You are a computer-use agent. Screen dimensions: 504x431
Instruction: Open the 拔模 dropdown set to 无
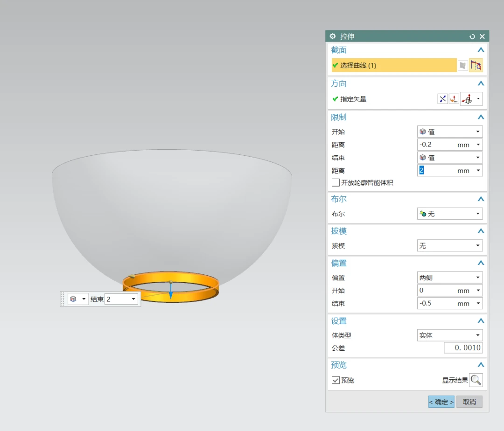point(450,246)
